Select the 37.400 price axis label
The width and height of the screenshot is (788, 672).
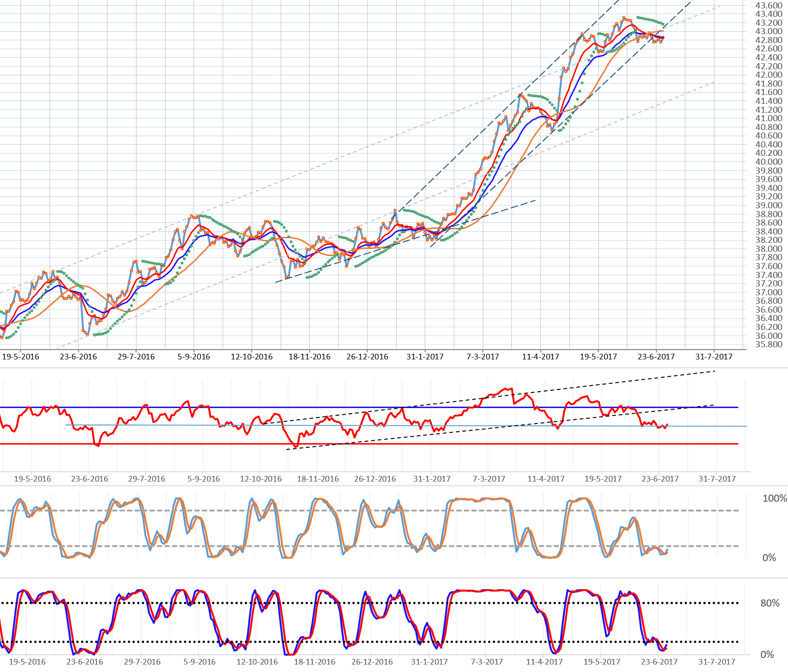pos(769,275)
